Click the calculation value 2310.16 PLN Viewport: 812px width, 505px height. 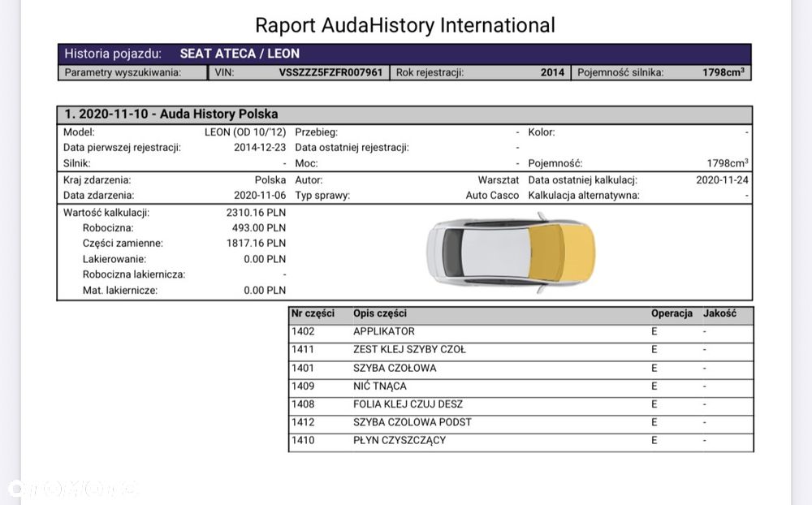256,213
